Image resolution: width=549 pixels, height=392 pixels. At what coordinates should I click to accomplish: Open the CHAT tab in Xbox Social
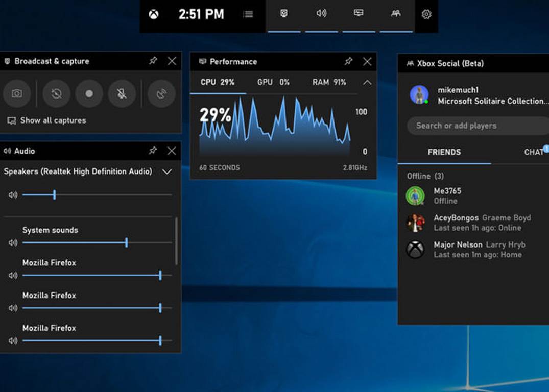click(534, 152)
